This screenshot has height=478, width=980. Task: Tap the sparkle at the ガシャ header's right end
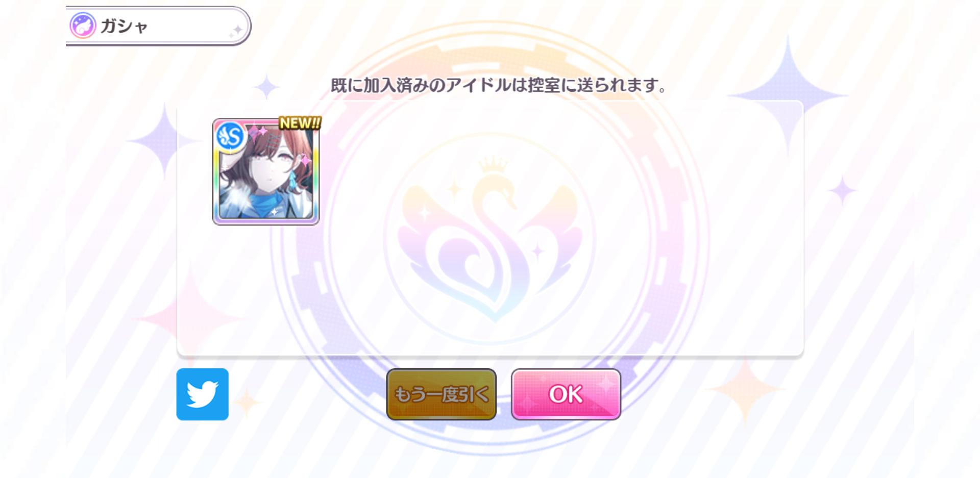tap(236, 31)
